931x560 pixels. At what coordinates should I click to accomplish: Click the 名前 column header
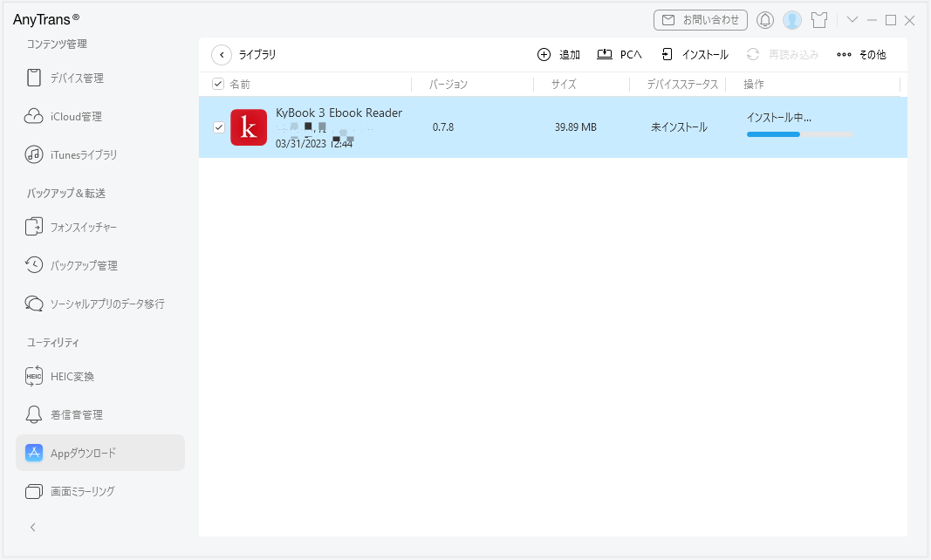[240, 85]
